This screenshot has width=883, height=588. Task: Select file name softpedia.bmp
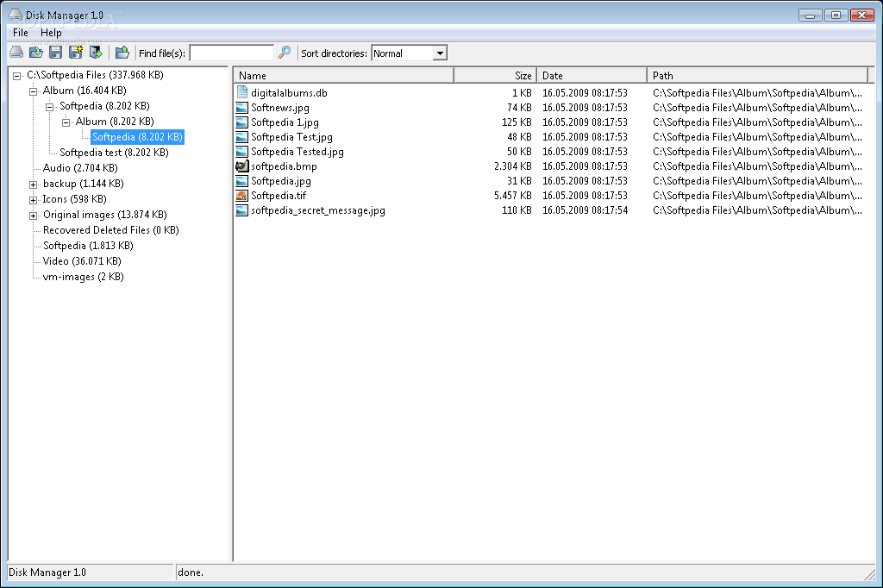[284, 166]
